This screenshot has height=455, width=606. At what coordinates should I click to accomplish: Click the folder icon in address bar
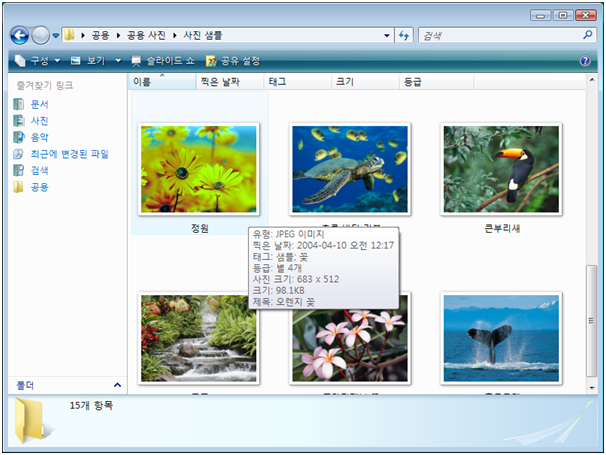70,35
